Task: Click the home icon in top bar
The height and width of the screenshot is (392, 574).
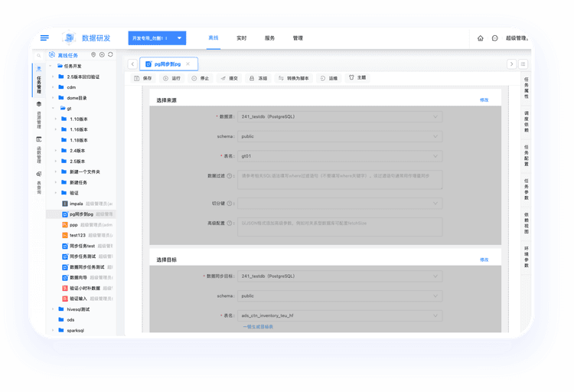Action: click(x=480, y=38)
